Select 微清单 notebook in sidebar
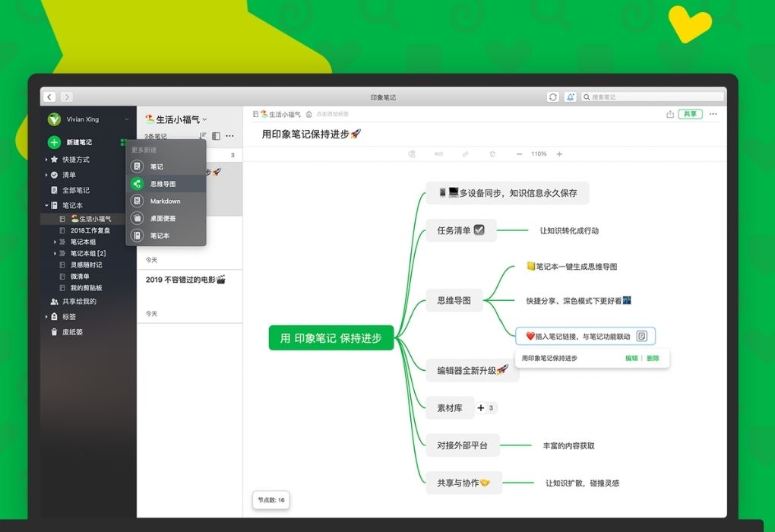 coord(74,277)
